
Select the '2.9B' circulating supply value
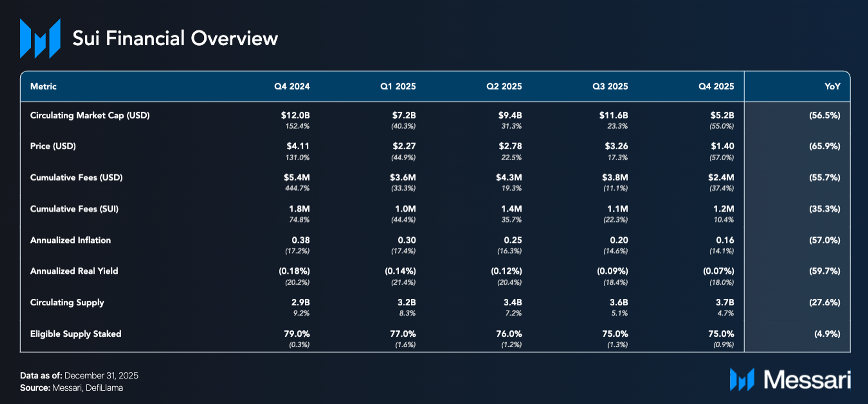(x=301, y=302)
